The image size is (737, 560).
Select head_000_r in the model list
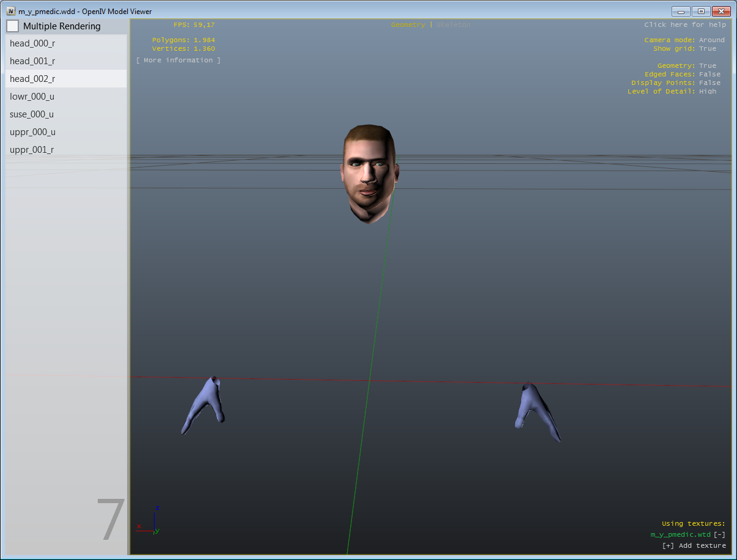[33, 43]
